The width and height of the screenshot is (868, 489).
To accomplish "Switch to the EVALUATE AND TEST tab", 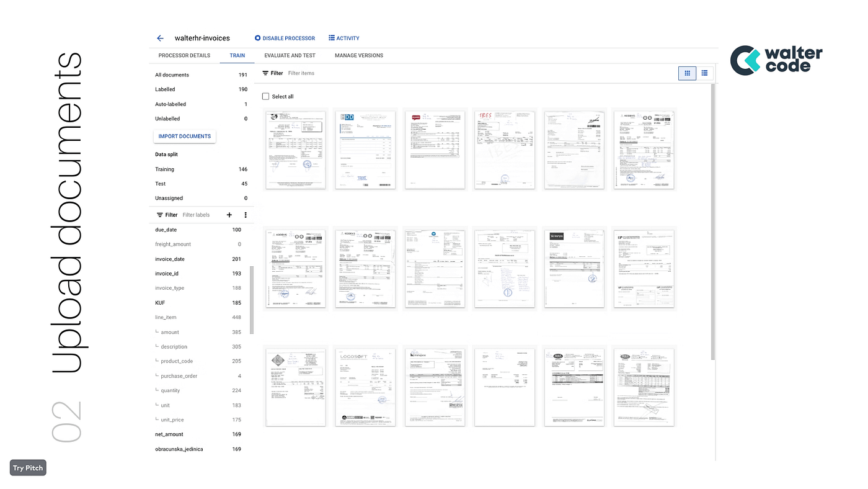I will (290, 55).
